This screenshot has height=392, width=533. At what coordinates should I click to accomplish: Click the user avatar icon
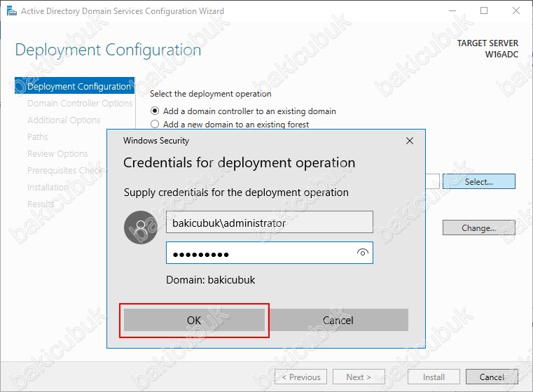(x=141, y=227)
